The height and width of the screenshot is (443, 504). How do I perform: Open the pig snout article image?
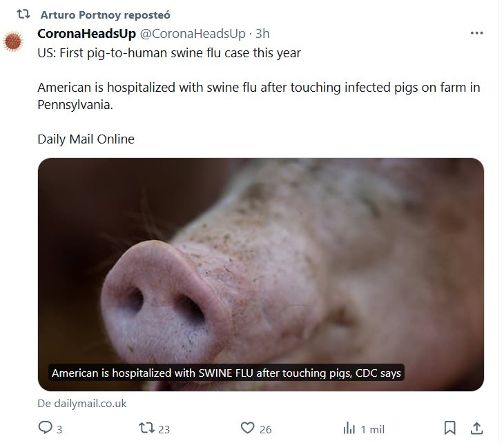click(x=260, y=262)
